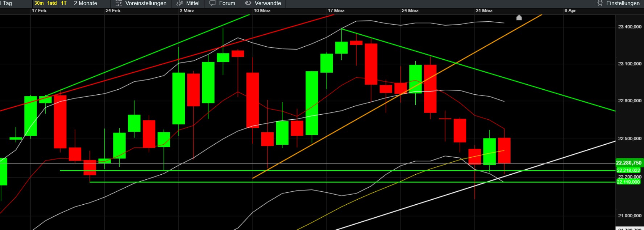
Task: Switch chart to the 30m interval
Action: point(39,3)
